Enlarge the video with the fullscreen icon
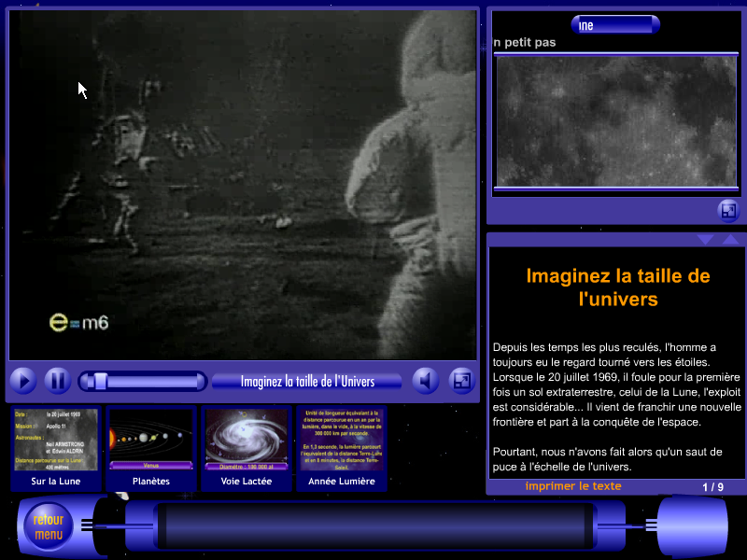Screen dimensions: 747x560 pos(461,381)
